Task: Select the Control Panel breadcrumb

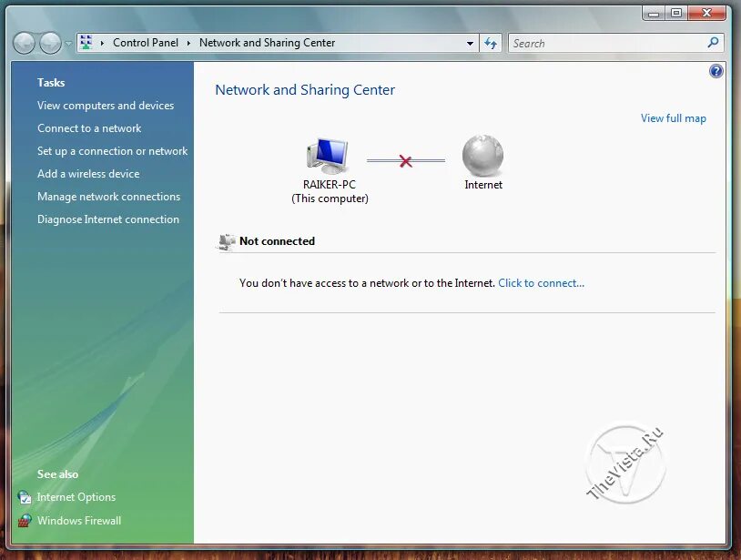Action: click(x=146, y=43)
